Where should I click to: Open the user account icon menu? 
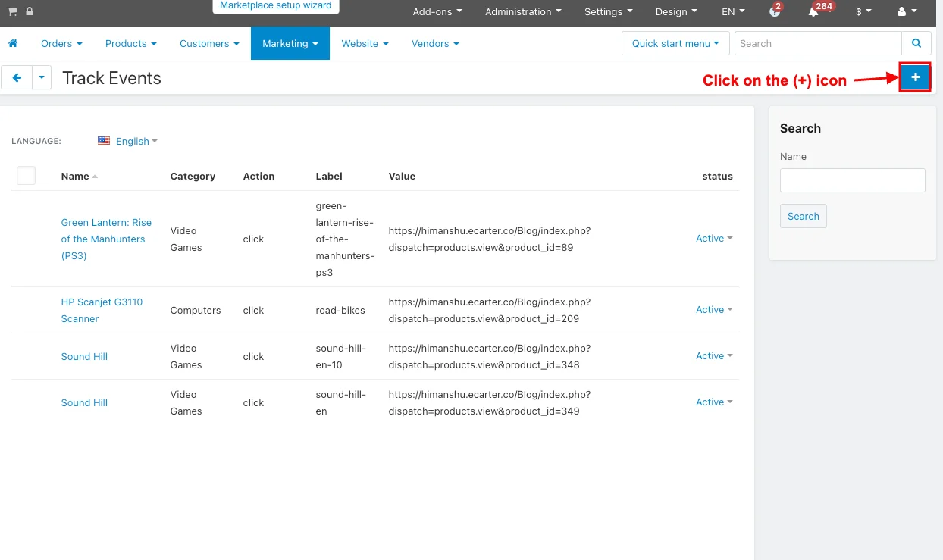907,12
